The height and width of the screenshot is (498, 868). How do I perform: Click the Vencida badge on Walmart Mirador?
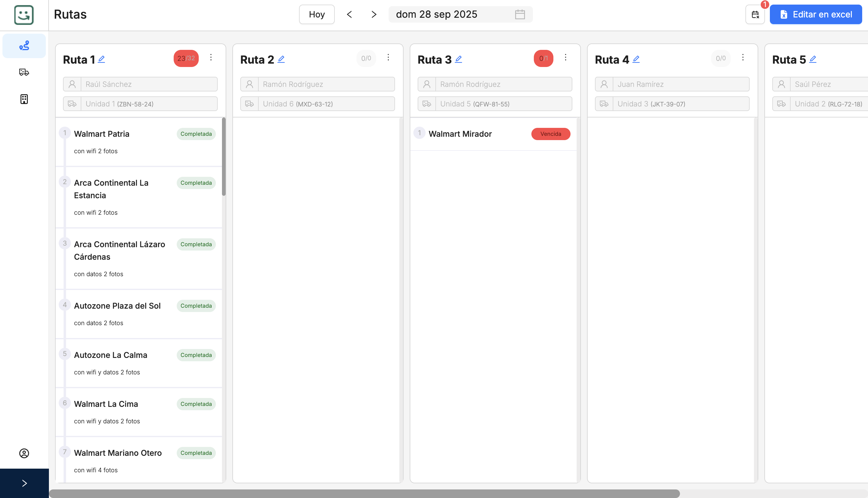550,134
